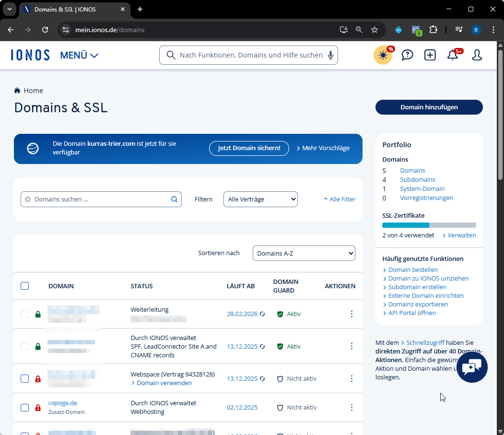Click Aktiv Domain Guard shield in Weiterleitung row
The height and width of the screenshot is (435, 504).
(x=280, y=314)
